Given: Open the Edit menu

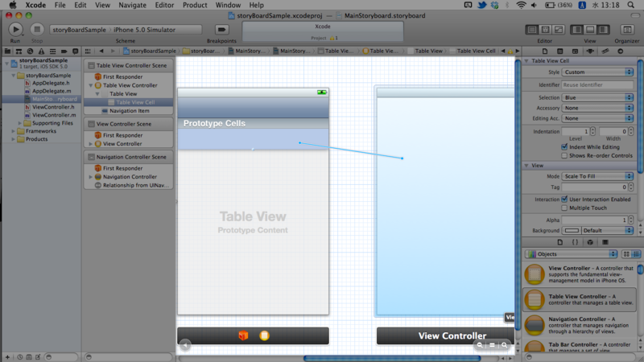Looking at the screenshot, I should pos(80,5).
